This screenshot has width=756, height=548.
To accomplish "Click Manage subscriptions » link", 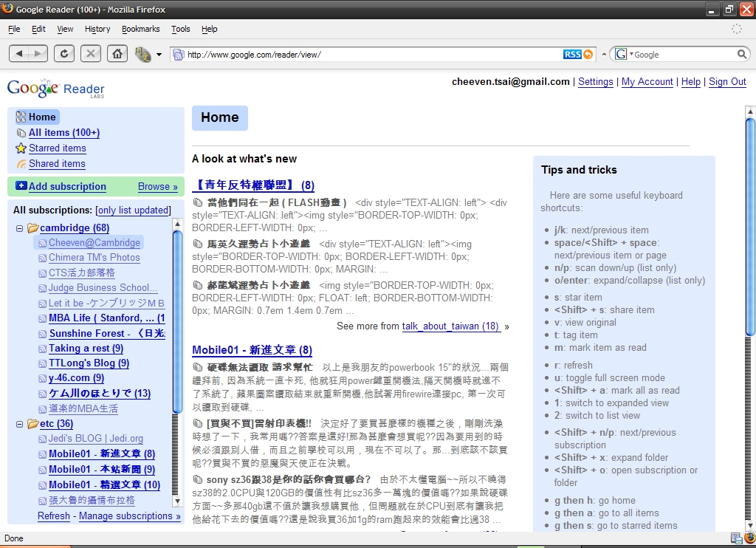I will click(x=130, y=516).
